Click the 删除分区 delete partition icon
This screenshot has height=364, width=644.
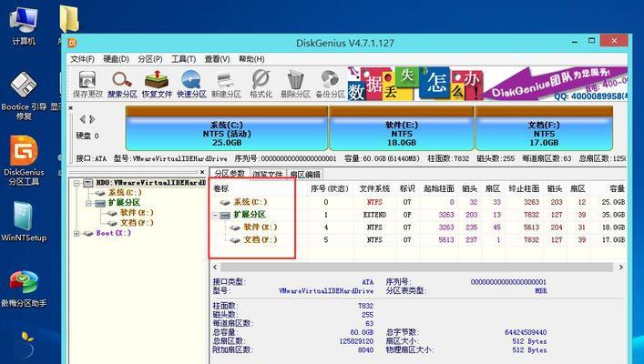(x=295, y=84)
